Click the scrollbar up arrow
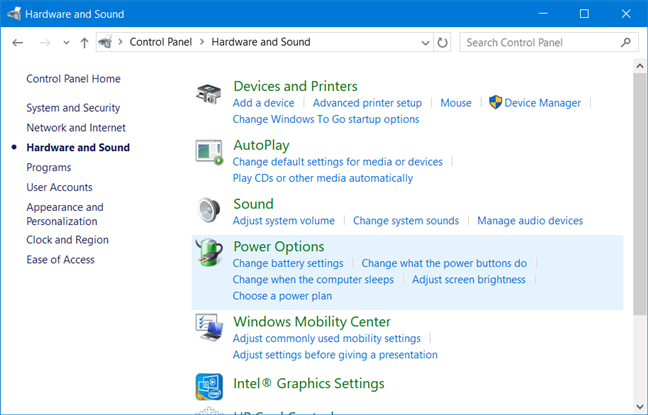The image size is (648, 415). coord(640,66)
